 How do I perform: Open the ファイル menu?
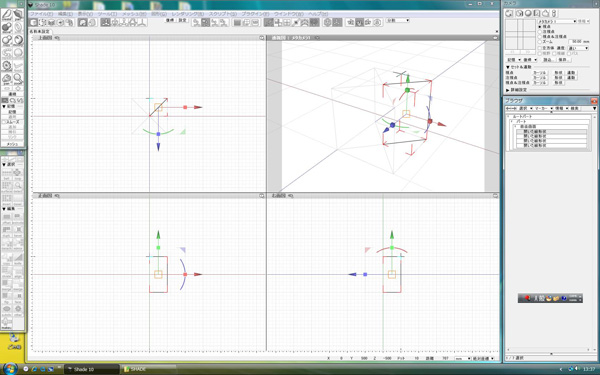(x=41, y=14)
